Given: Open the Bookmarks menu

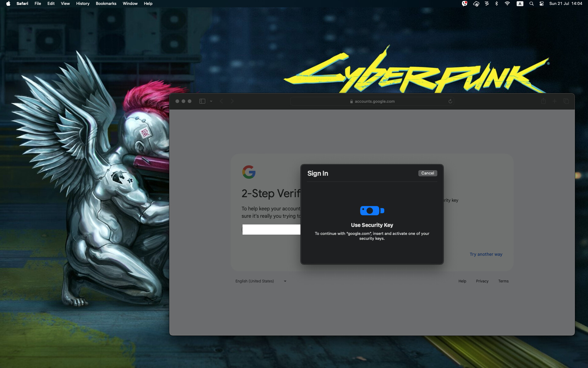Looking at the screenshot, I should [x=106, y=4].
